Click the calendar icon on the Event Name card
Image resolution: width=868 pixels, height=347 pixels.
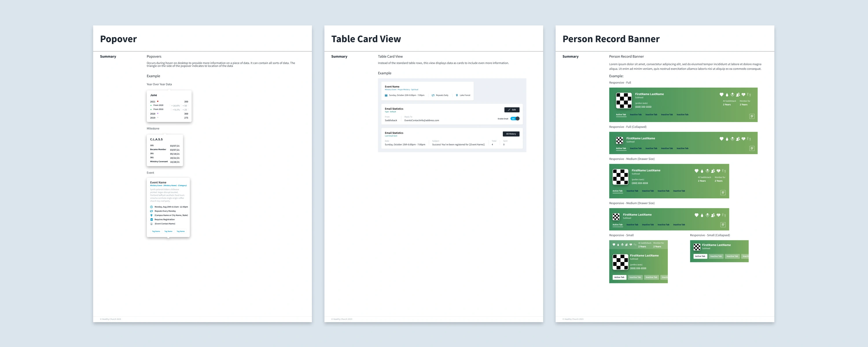(386, 95)
